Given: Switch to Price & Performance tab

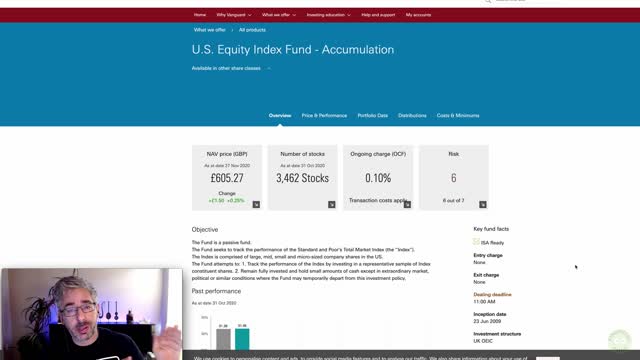Looking at the screenshot, I should pyautogui.click(x=324, y=116).
